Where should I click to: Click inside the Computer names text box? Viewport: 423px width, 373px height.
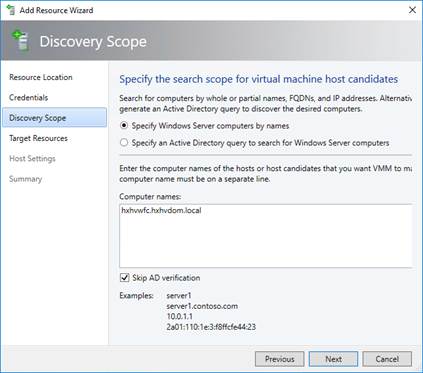(x=266, y=236)
